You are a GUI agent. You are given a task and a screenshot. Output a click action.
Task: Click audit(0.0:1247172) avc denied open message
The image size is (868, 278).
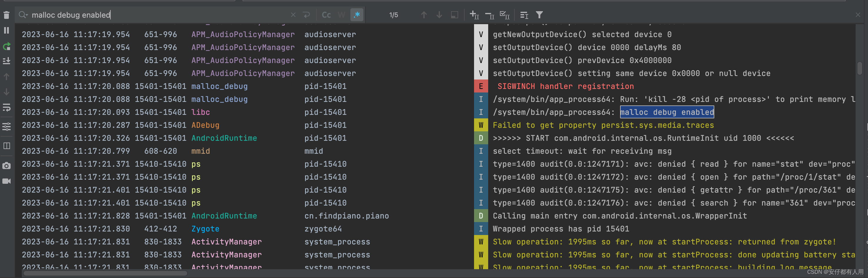pyautogui.click(x=674, y=177)
